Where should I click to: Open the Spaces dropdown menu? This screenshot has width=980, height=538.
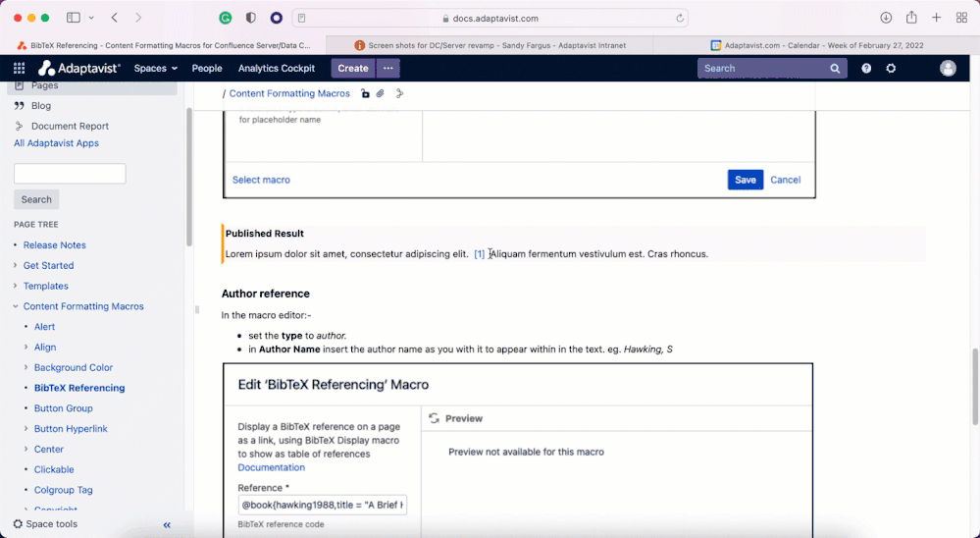pos(156,68)
